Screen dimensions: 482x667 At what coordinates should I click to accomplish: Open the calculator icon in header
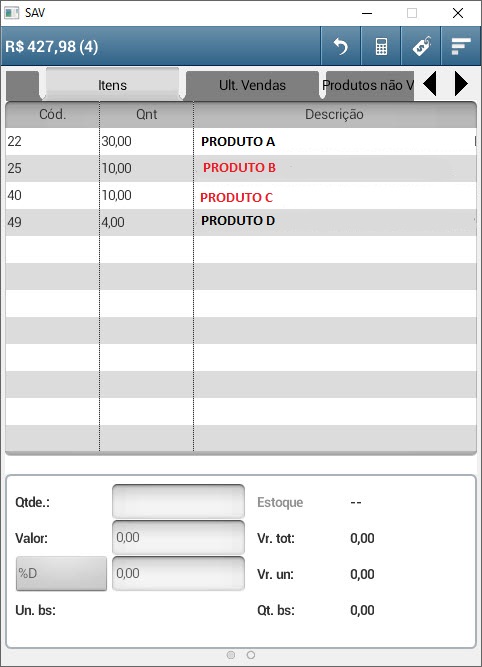(381, 46)
